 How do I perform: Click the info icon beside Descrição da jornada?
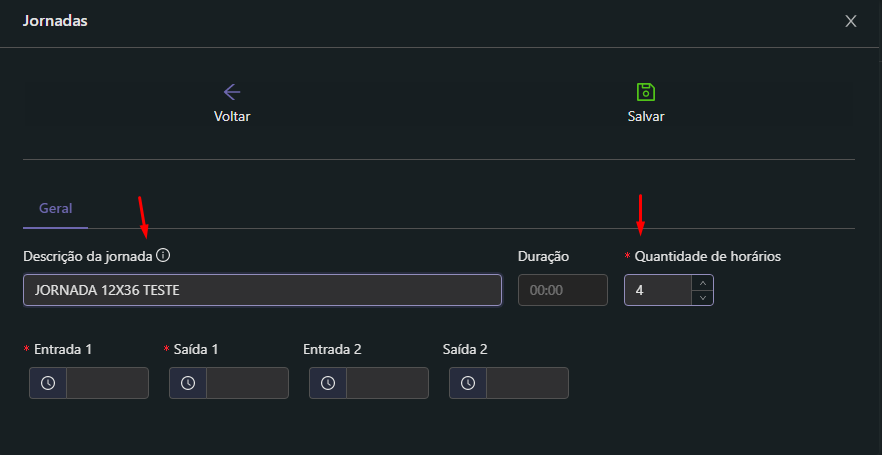164,256
